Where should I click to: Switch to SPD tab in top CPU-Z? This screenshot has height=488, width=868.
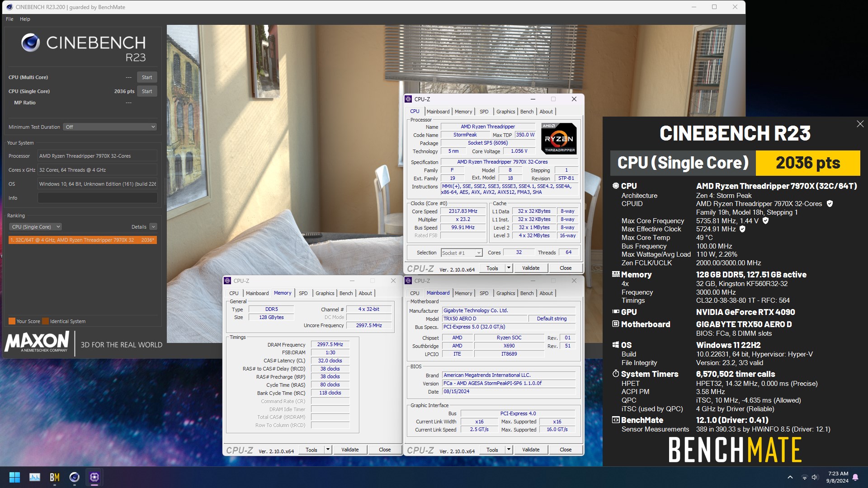(484, 112)
